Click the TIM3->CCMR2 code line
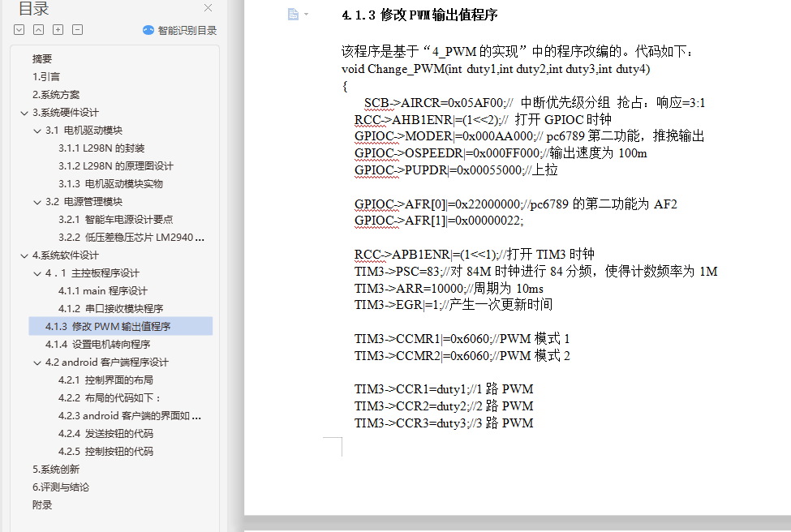 462,355
